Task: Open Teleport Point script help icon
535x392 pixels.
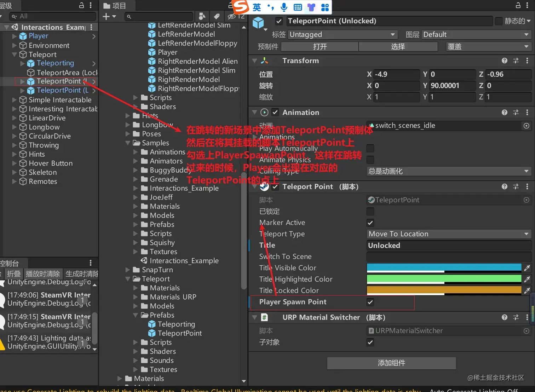Action: 505,186
